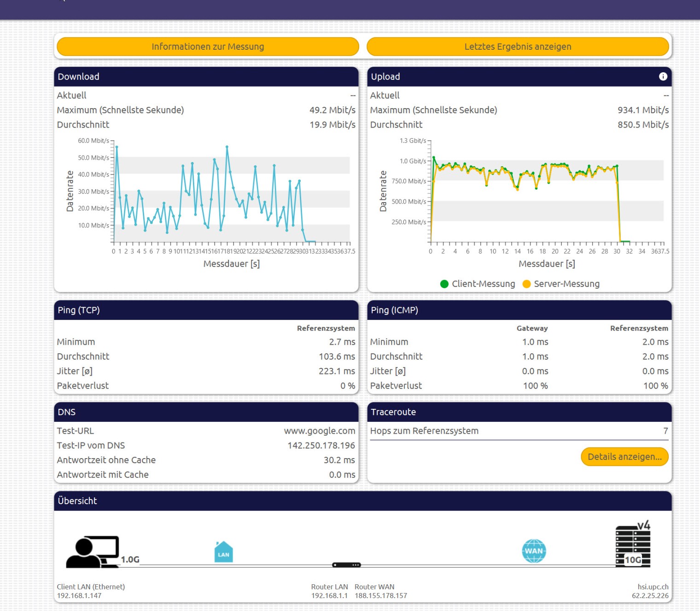This screenshot has width=700, height=611.
Task: Click the green Client-Messung color dot
Action: pyautogui.click(x=444, y=284)
